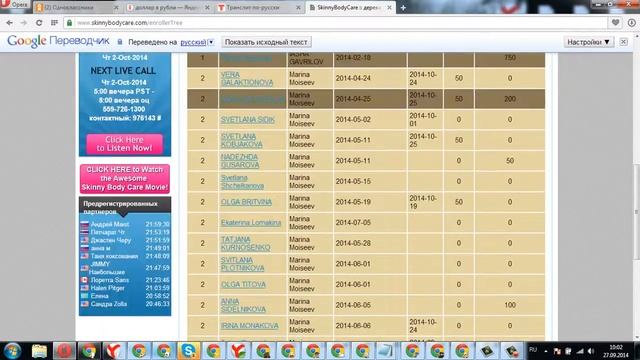Image resolution: width=640 pixels, height=360 pixels.
Task: Open the русский language dropdown
Action: (x=197, y=42)
